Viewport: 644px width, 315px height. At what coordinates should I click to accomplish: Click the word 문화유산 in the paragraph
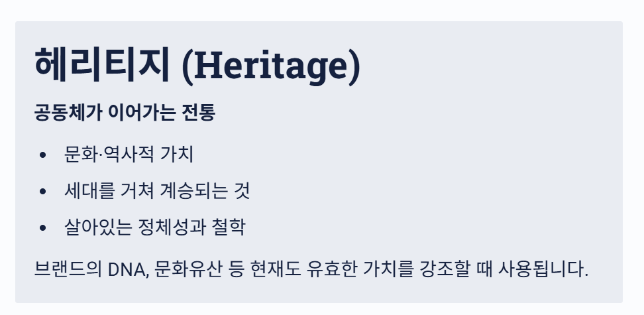[x=188, y=269]
